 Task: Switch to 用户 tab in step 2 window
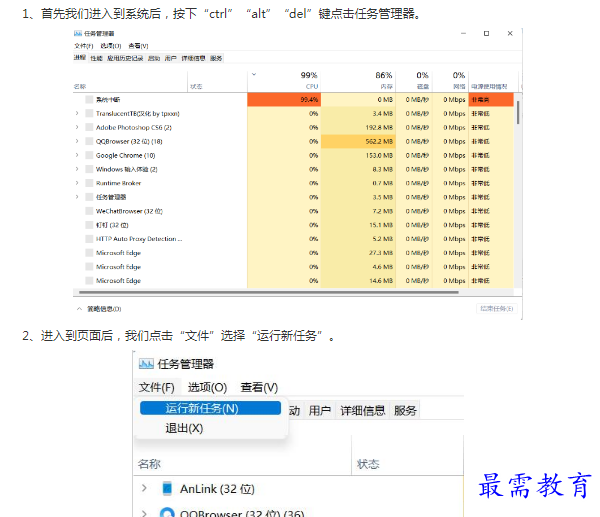(320, 411)
